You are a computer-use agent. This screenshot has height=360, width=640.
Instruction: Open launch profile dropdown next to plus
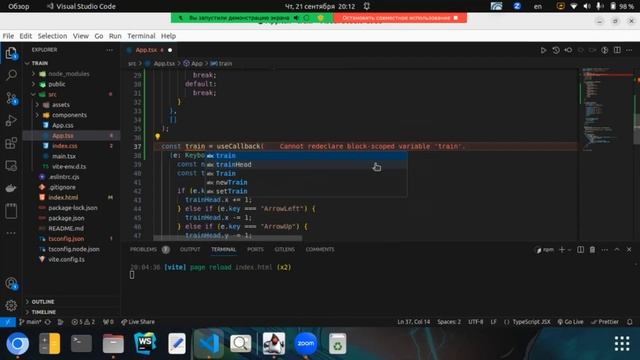pyautogui.click(x=569, y=250)
